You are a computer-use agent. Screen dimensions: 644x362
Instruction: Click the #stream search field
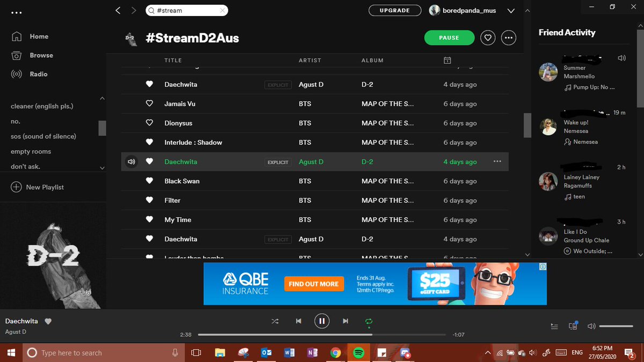186,10
